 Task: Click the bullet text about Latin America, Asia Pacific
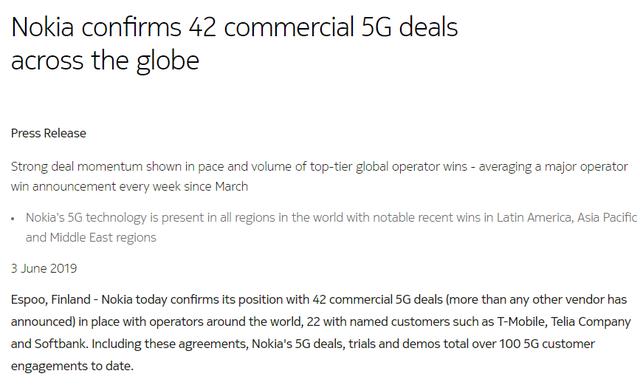pos(331,218)
